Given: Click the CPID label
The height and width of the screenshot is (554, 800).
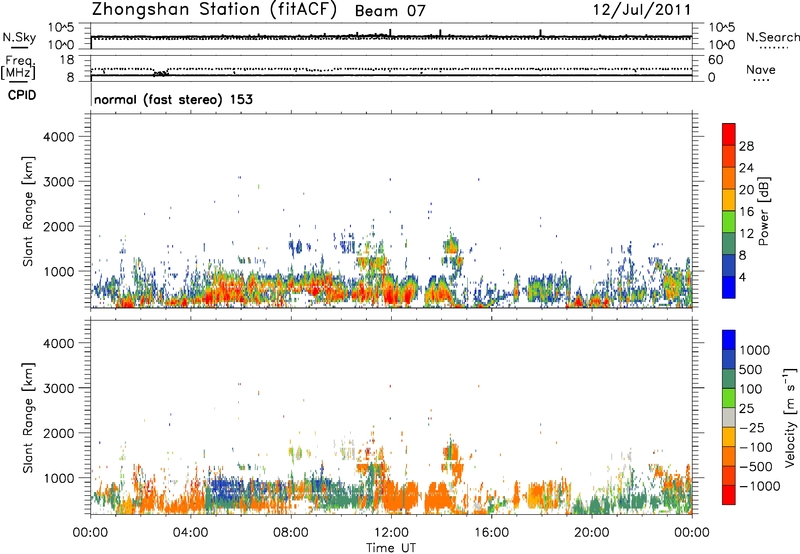Looking at the screenshot, I should tap(22, 95).
